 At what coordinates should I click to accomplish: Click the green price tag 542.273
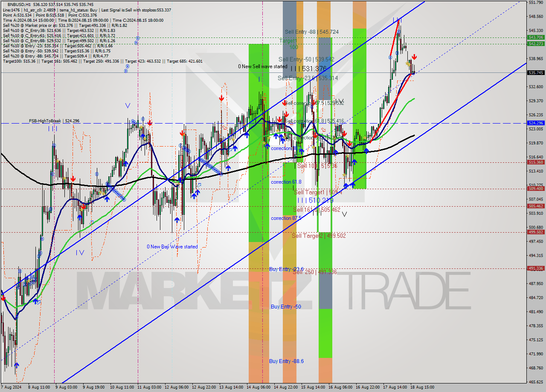pos(536,44)
